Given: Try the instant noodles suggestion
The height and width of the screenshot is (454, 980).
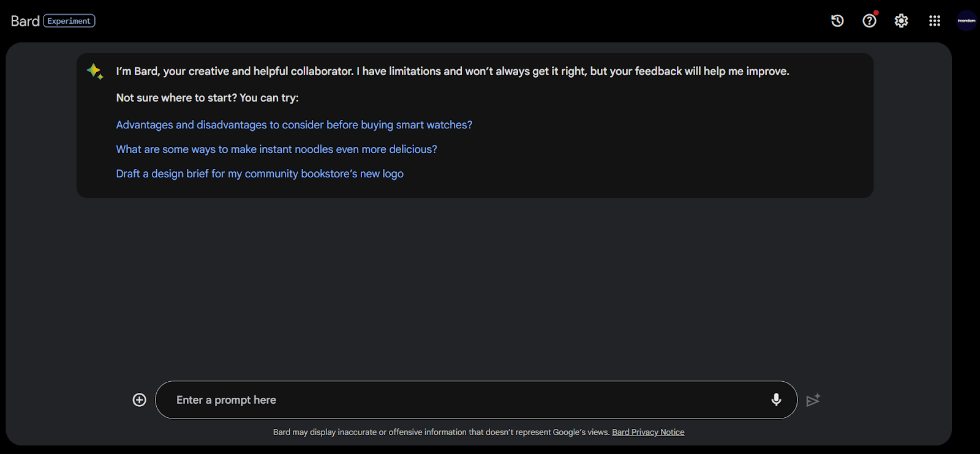Looking at the screenshot, I should click(277, 149).
